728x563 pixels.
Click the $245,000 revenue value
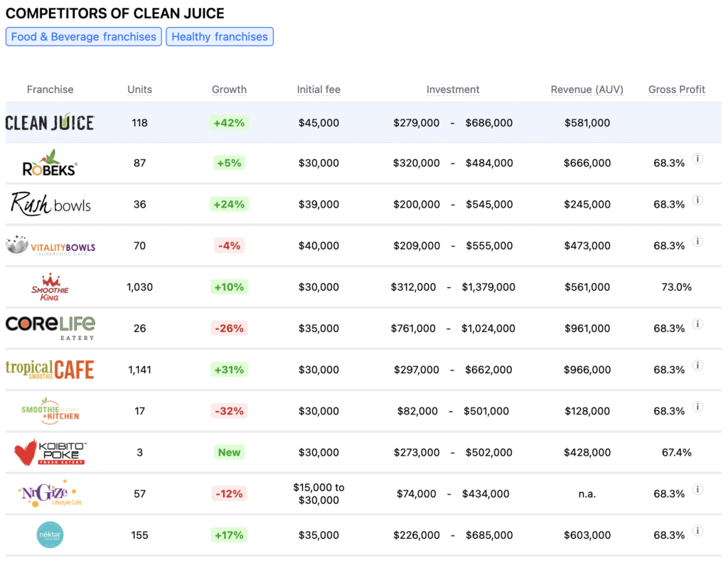(587, 204)
